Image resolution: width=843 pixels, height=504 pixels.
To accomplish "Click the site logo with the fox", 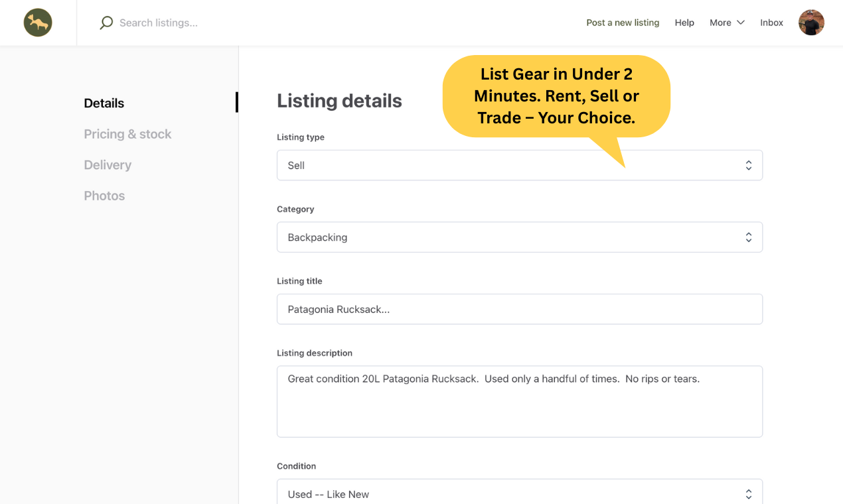I will 38,23.
